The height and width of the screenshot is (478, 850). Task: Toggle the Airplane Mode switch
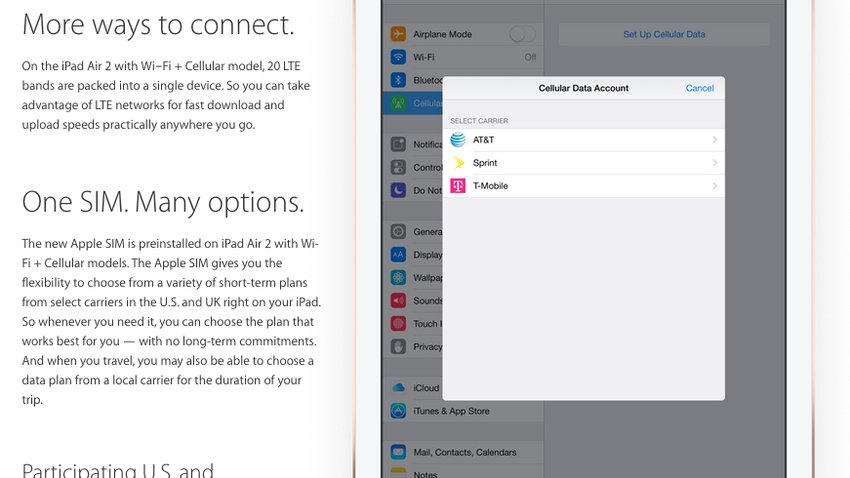click(522, 34)
